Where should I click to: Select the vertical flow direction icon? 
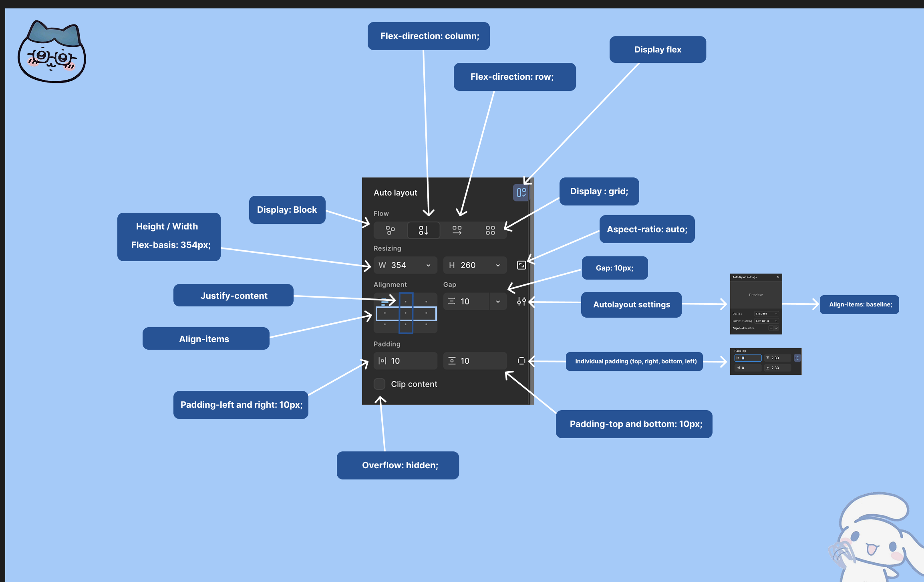(x=423, y=230)
